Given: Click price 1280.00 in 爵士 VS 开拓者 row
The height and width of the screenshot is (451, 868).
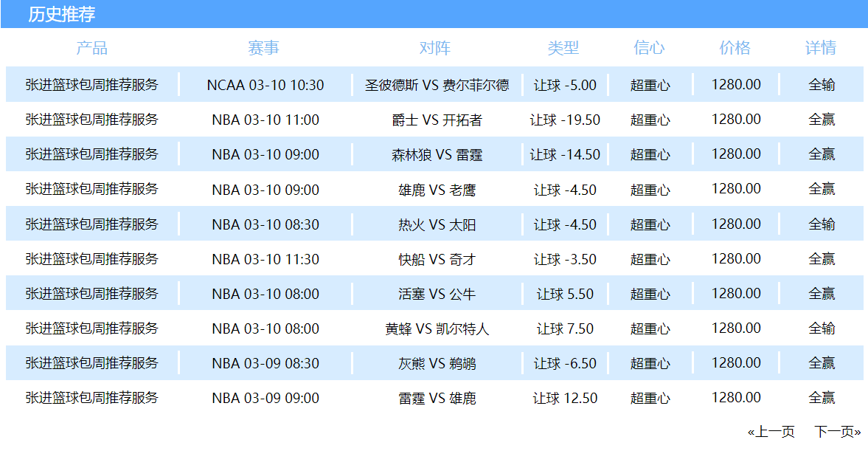Looking at the screenshot, I should pyautogui.click(x=736, y=120).
